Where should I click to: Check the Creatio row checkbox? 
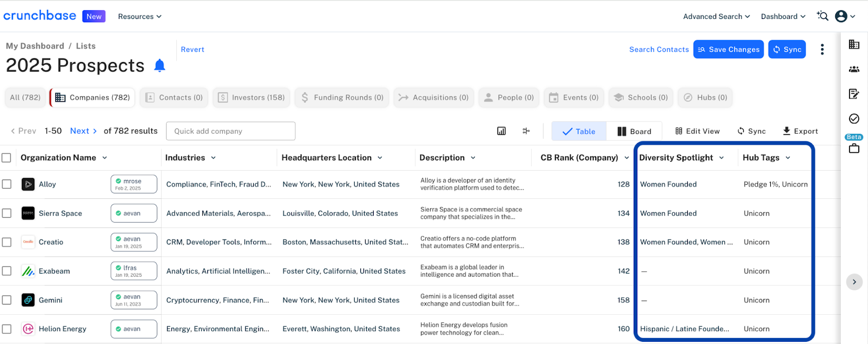[x=7, y=242]
